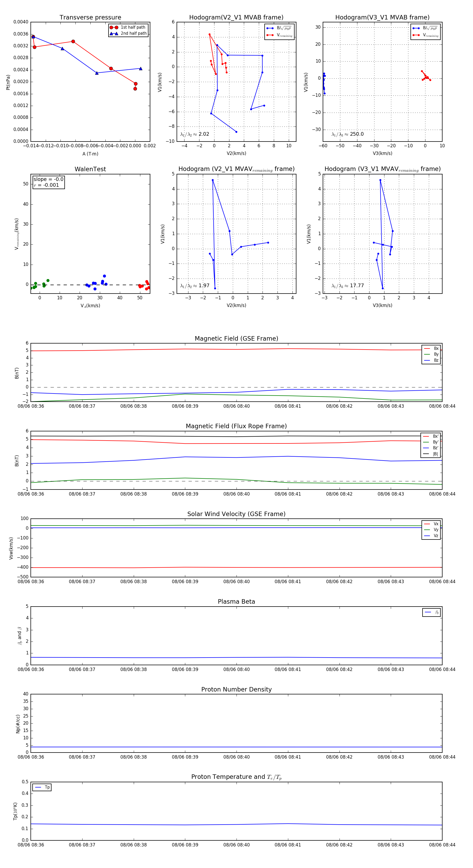Click |B| legend entry in flux rope plot

[431, 454]
